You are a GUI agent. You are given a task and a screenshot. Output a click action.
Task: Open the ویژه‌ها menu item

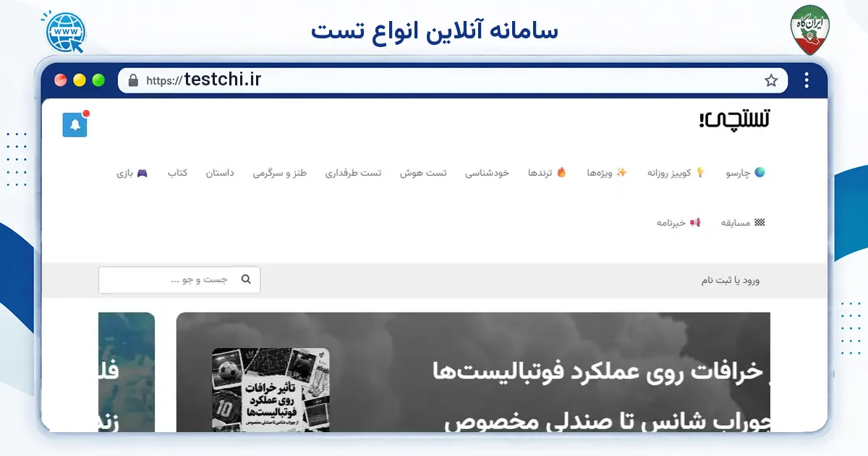(x=607, y=173)
